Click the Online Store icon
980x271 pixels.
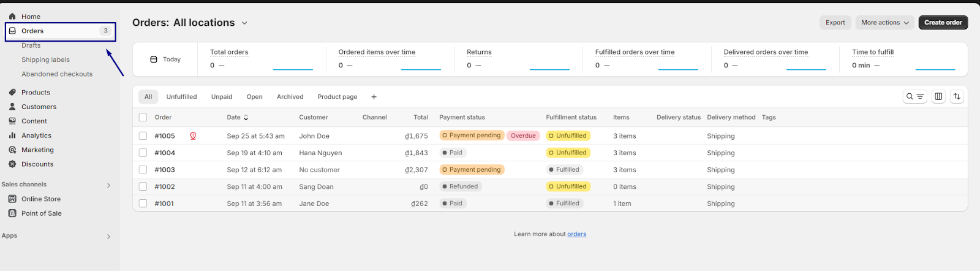(12, 199)
